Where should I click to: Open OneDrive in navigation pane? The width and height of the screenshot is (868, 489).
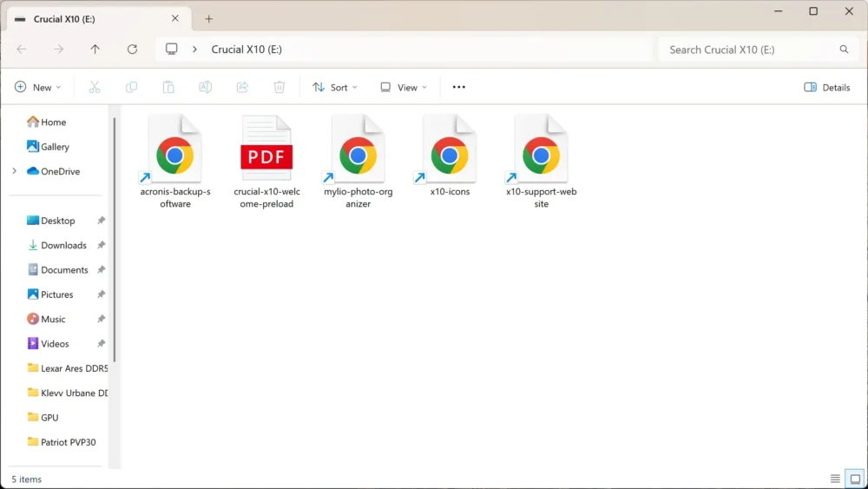[54, 171]
